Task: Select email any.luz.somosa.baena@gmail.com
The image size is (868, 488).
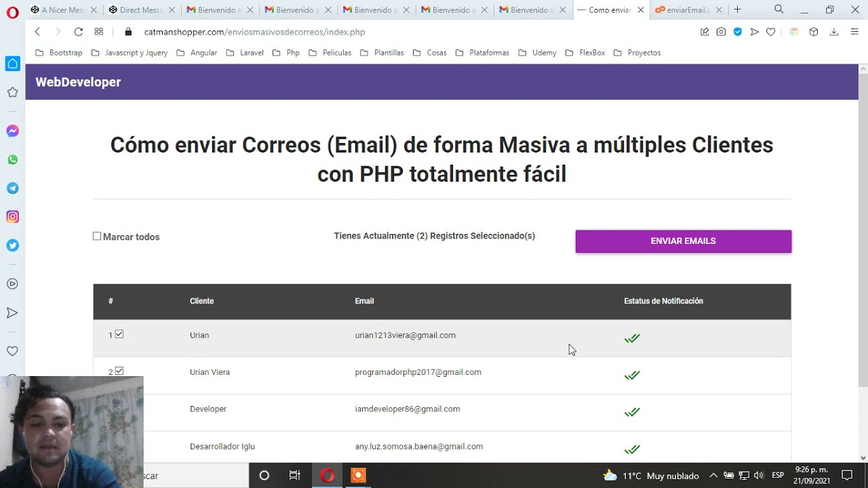Action: [419, 447]
